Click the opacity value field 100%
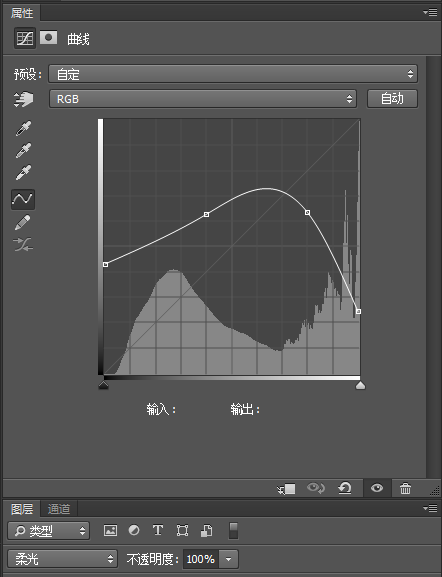442x577 pixels. 201,559
